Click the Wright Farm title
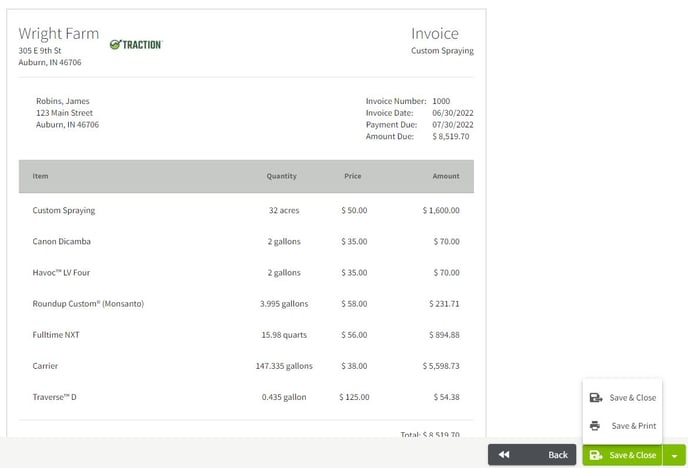The width and height of the screenshot is (688, 468). (59, 33)
